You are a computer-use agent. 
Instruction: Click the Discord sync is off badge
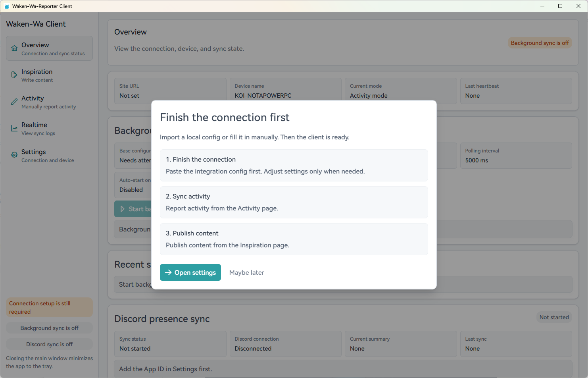click(49, 344)
